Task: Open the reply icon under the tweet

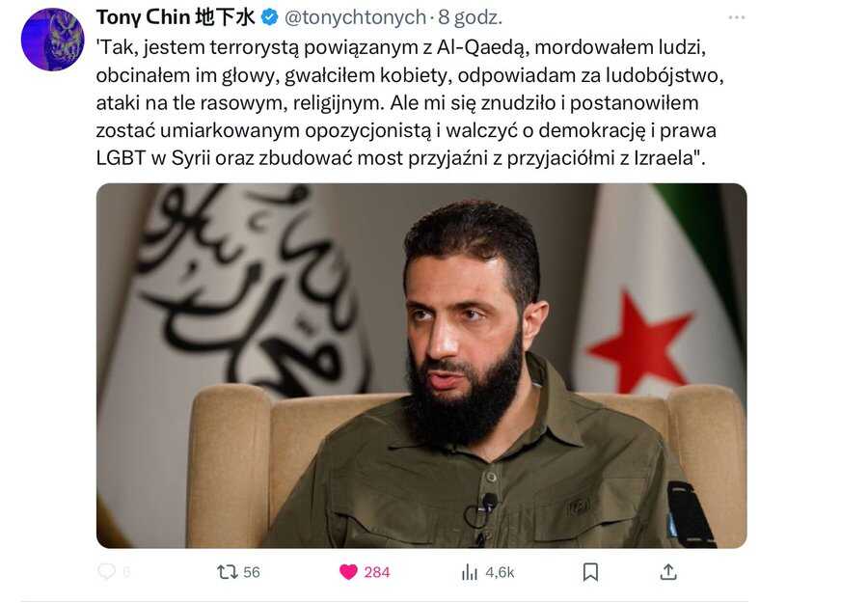Action: pyautogui.click(x=106, y=571)
